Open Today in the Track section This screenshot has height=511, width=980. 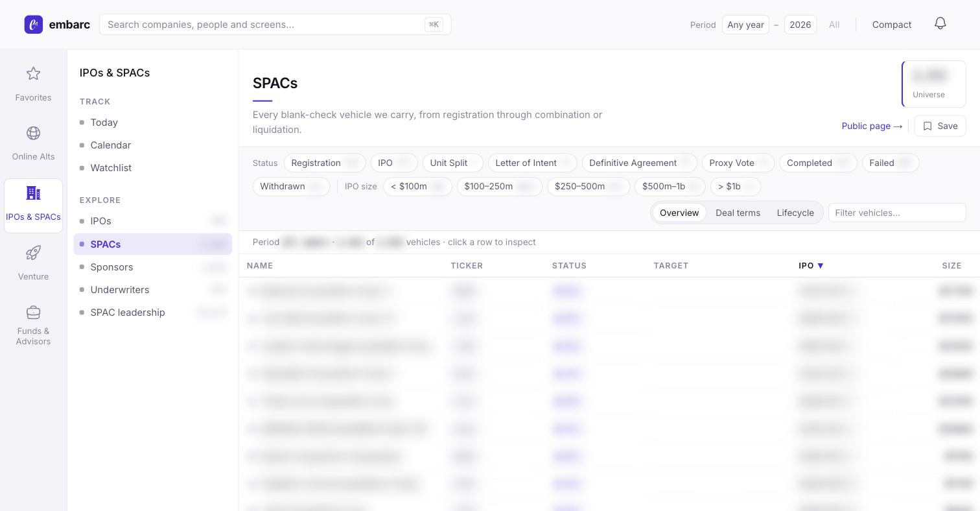pyautogui.click(x=152, y=123)
